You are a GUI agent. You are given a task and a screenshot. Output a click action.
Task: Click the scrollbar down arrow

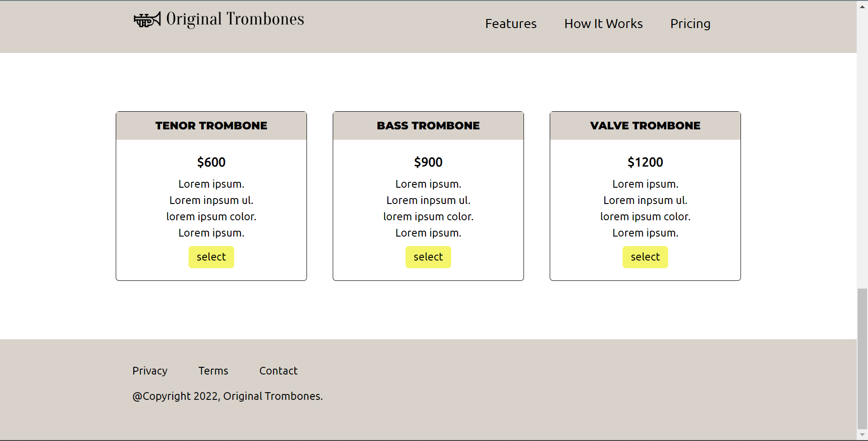pos(862,435)
